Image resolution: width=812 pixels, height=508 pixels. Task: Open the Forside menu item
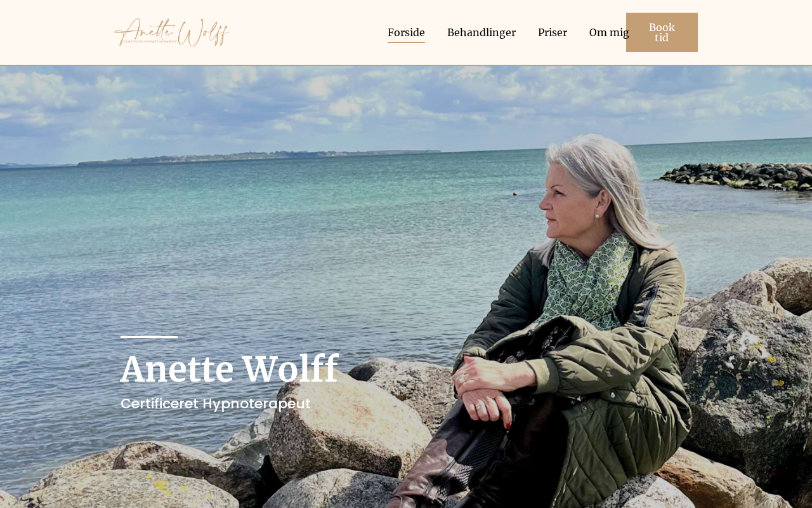tap(406, 32)
